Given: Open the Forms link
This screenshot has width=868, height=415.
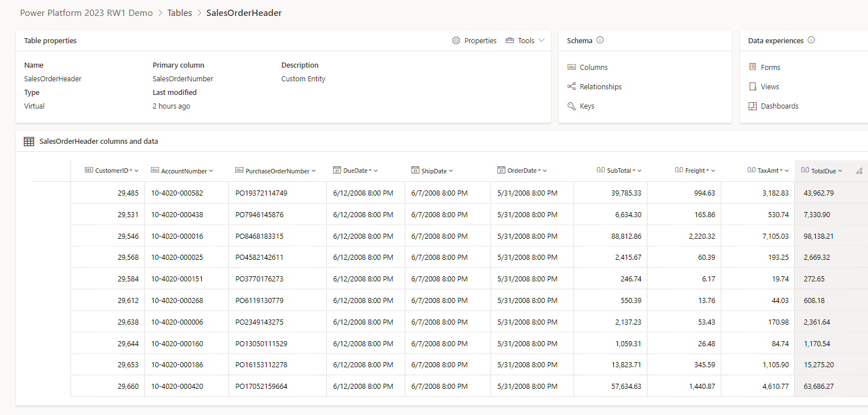Looking at the screenshot, I should point(770,67).
